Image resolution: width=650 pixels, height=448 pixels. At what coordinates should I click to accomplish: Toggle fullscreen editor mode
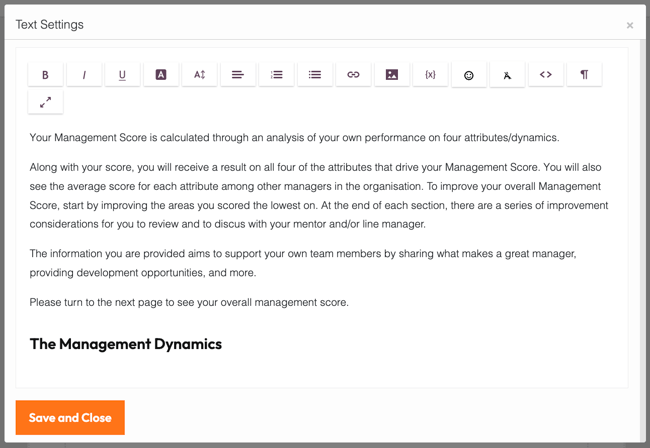[45, 102]
